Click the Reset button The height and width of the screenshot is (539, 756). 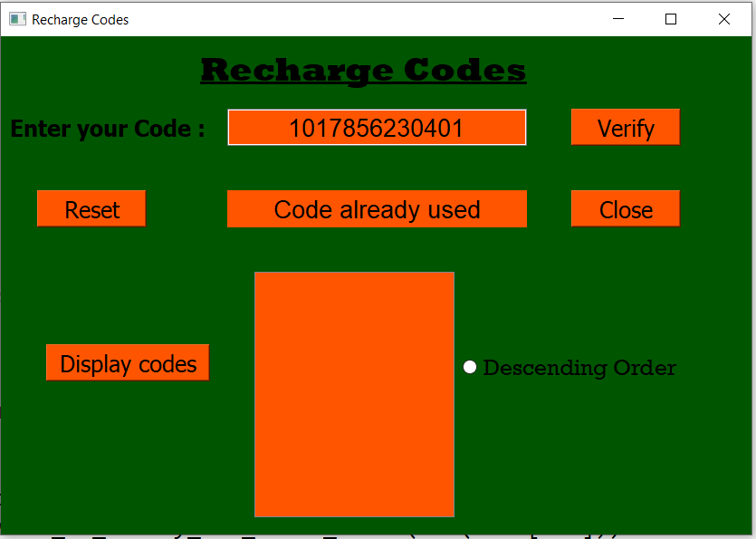[91, 209]
